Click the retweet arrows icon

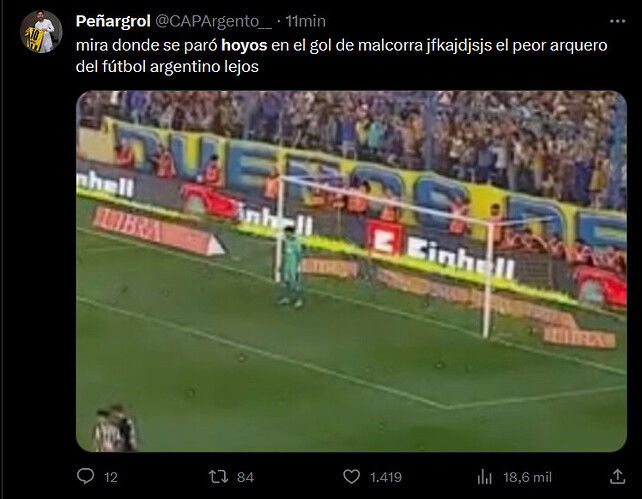point(218,477)
